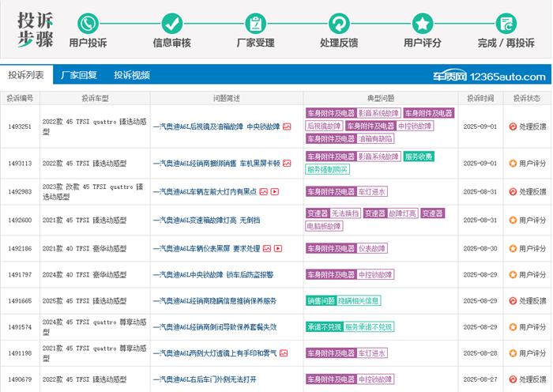Image resolution: width=553 pixels, height=392 pixels.
Task: Click 处理反馈 status icon in row 1492983
Action: tap(513, 191)
